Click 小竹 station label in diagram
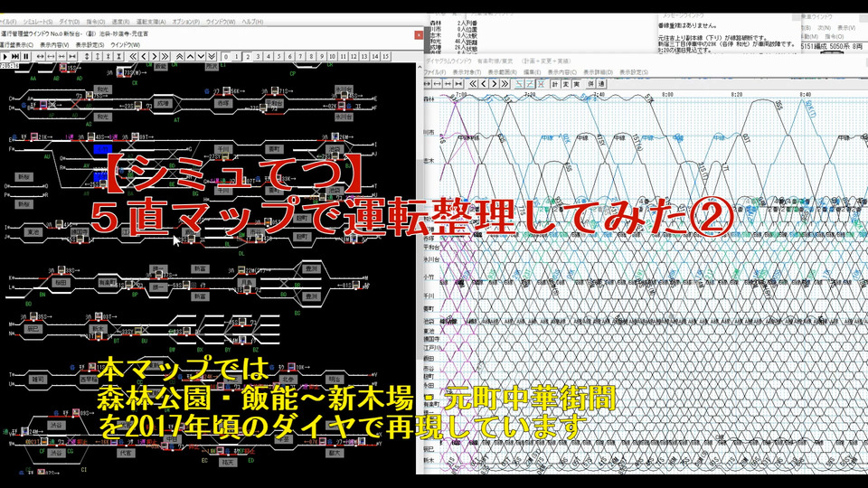Screen dimensions: 868x488 click(x=429, y=277)
